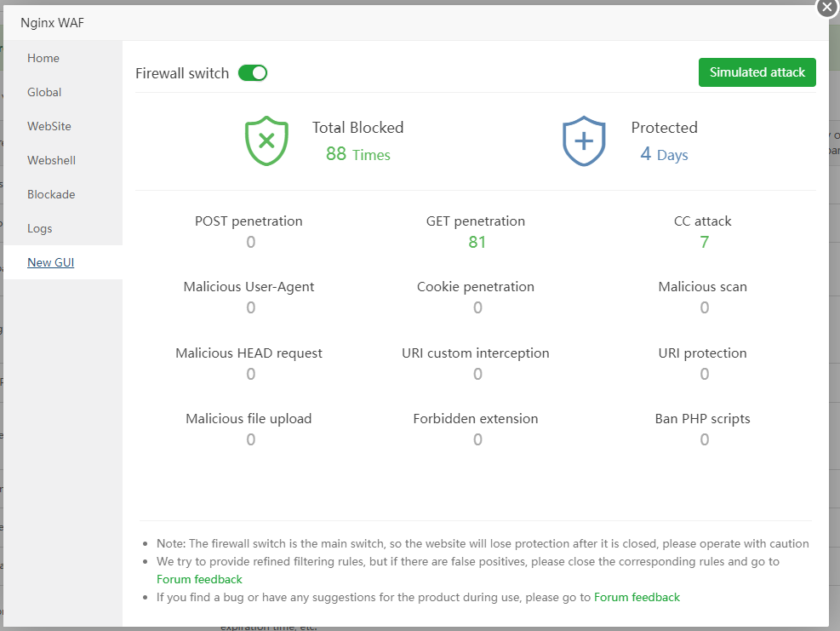Click the Forum feedback link for bug reports
The height and width of the screenshot is (631, 840).
[637, 597]
